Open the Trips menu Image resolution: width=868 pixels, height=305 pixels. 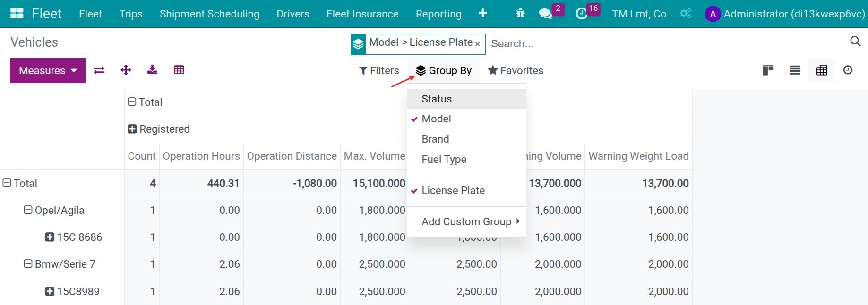[131, 14]
